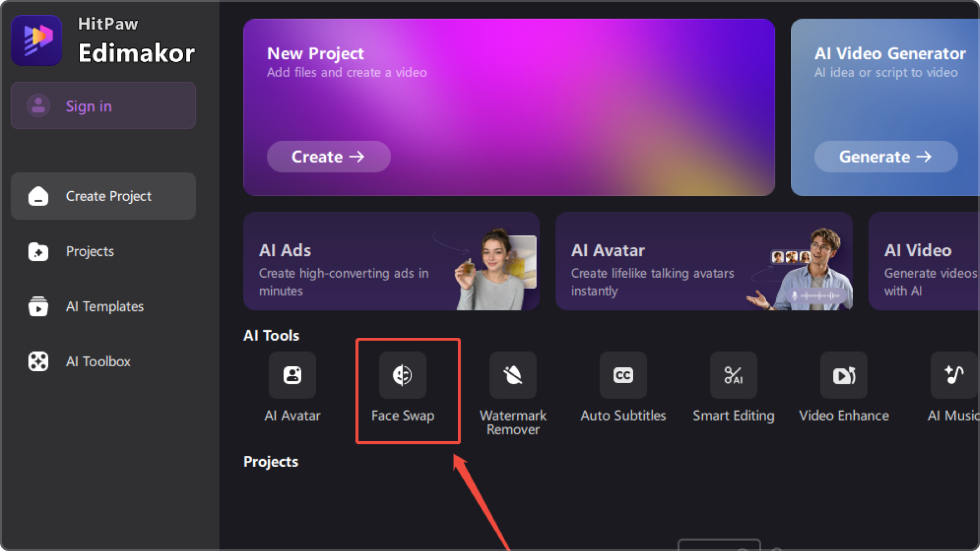
Task: Click the Projects folder icon in sidebar
Action: coord(38,251)
